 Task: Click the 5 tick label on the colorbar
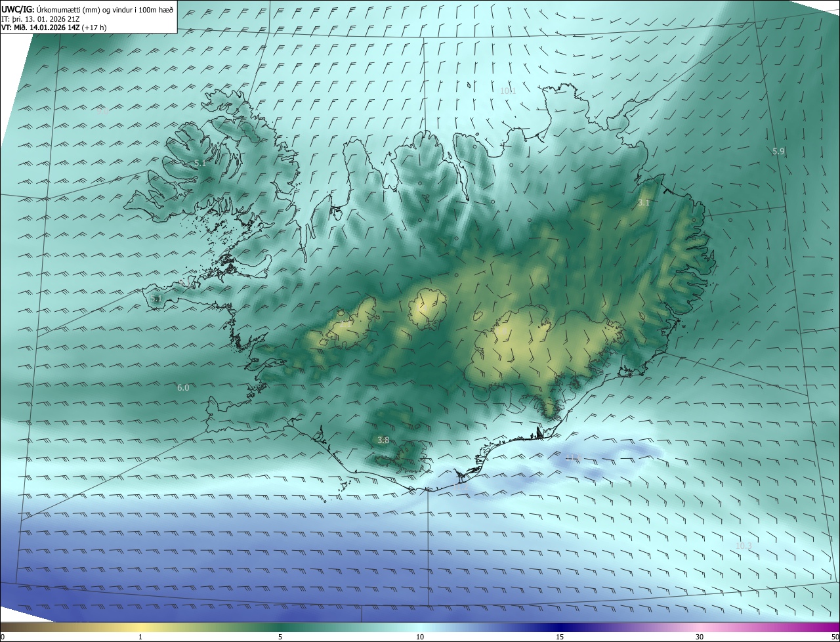click(x=280, y=637)
